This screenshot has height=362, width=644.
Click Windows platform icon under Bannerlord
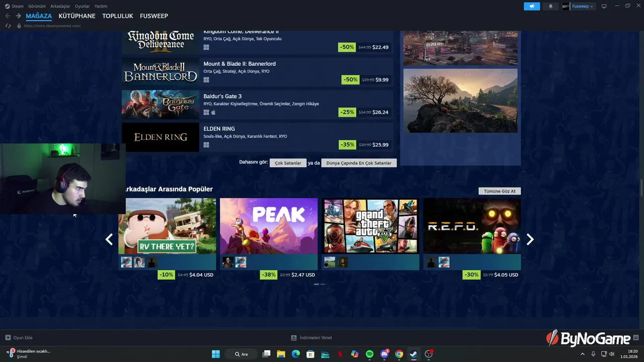click(x=206, y=79)
